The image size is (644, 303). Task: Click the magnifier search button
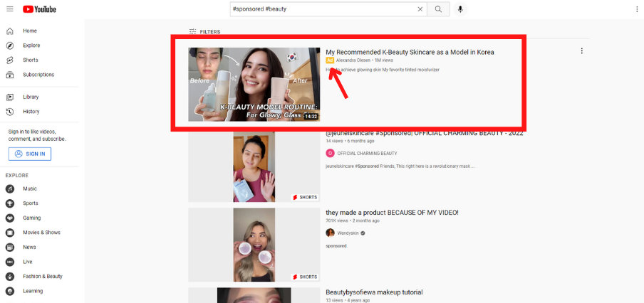[x=438, y=9]
